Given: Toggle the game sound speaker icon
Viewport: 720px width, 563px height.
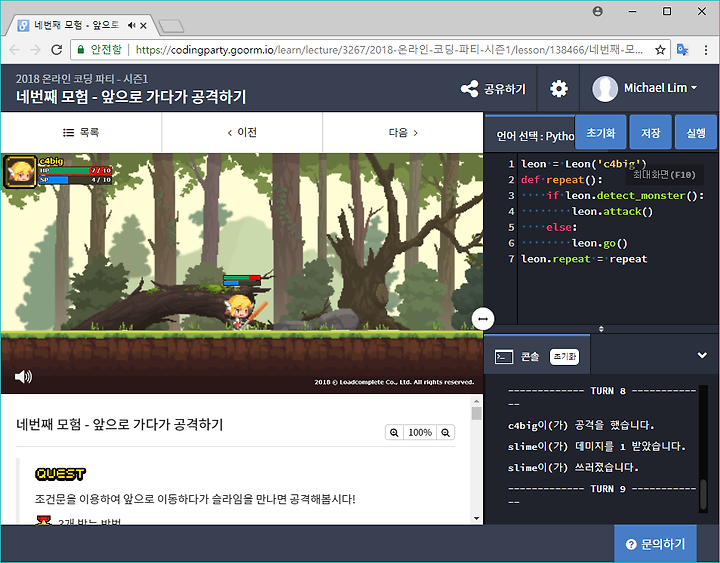Looking at the screenshot, I should (x=23, y=377).
